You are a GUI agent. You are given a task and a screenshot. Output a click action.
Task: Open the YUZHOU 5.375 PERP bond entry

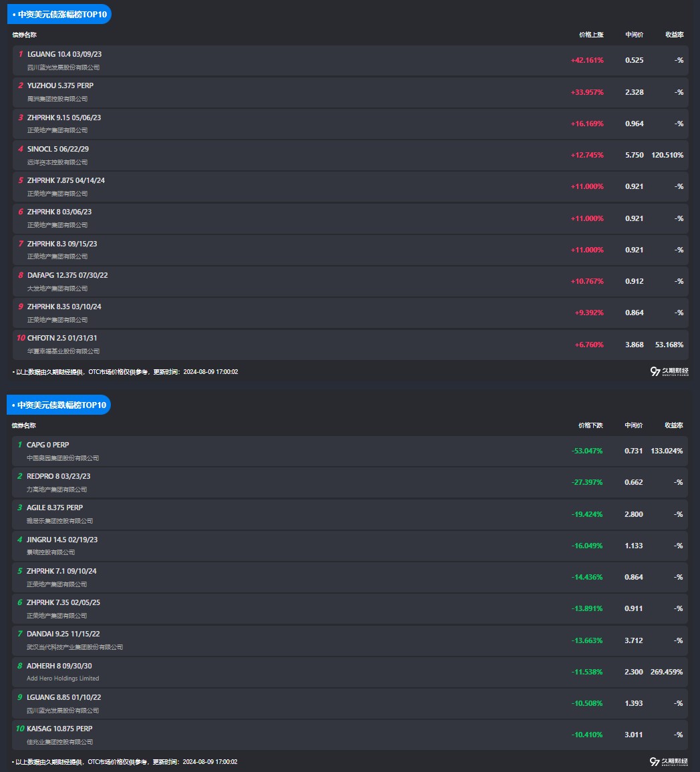click(60, 85)
